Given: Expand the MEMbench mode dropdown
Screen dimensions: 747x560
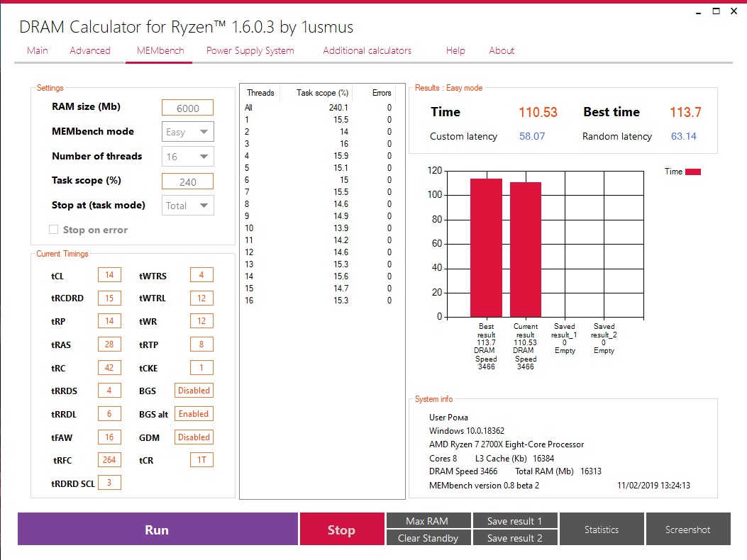Looking at the screenshot, I should pyautogui.click(x=188, y=132).
